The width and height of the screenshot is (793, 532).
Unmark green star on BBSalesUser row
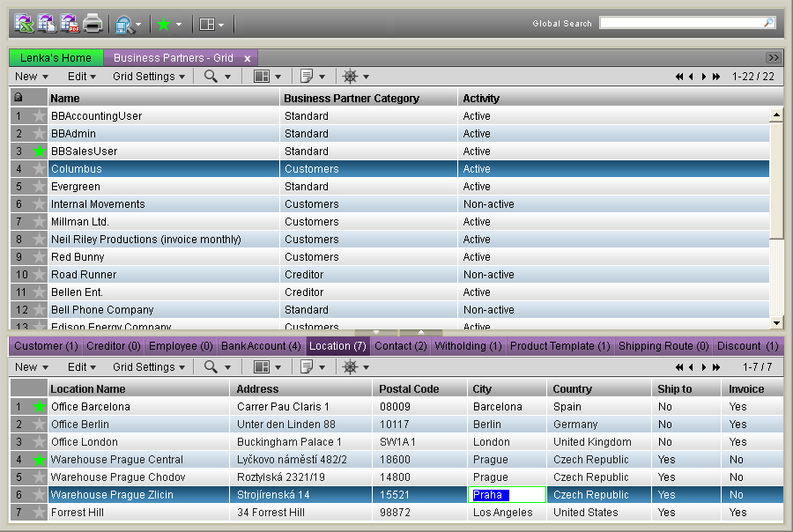click(39, 151)
